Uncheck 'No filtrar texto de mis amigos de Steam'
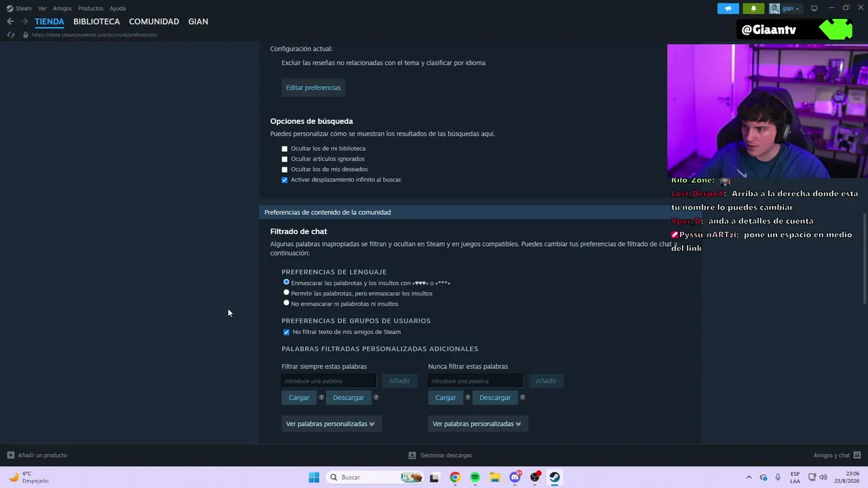Viewport: 868px width, 488px height. click(286, 332)
